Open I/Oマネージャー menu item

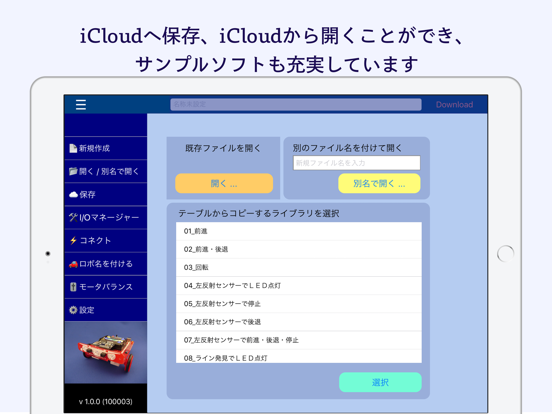pos(106,218)
